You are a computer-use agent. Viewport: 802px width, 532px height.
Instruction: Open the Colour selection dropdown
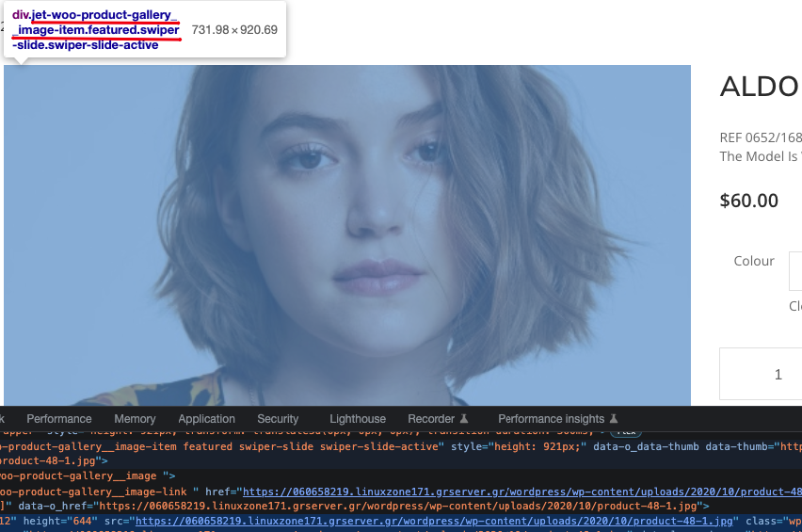click(795, 271)
